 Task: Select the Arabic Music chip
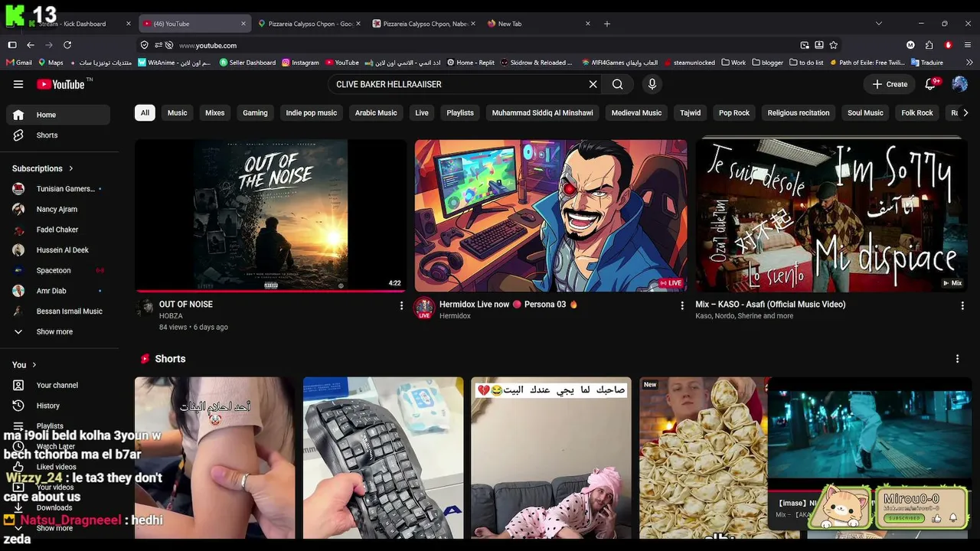pos(376,112)
